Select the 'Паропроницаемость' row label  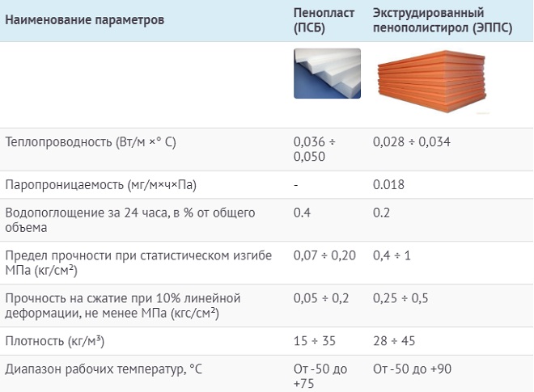[x=101, y=185]
